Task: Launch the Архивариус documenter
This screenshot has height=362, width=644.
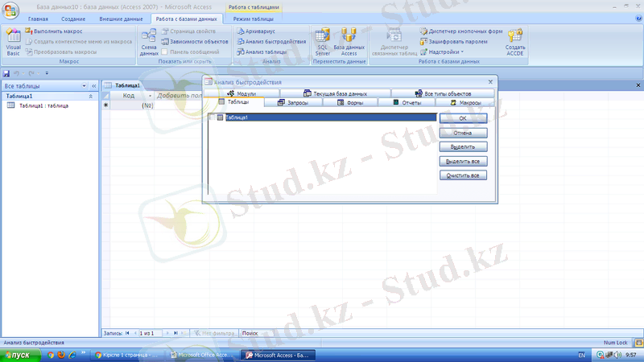Action: 256,31
